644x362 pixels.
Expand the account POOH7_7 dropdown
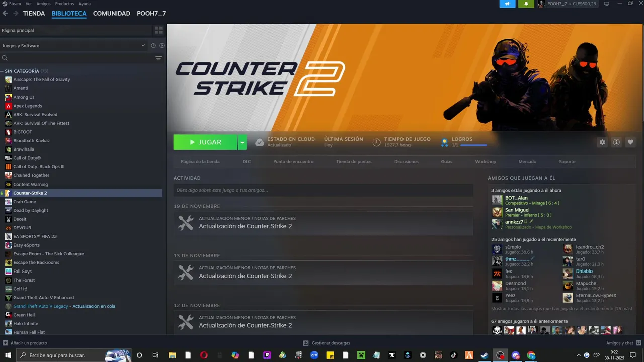click(x=559, y=4)
